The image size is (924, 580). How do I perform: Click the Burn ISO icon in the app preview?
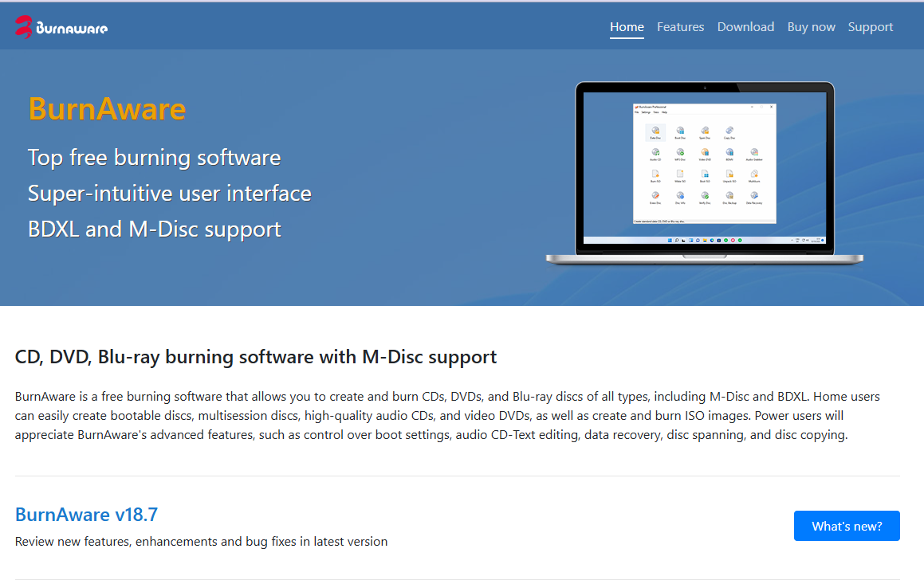(x=655, y=174)
